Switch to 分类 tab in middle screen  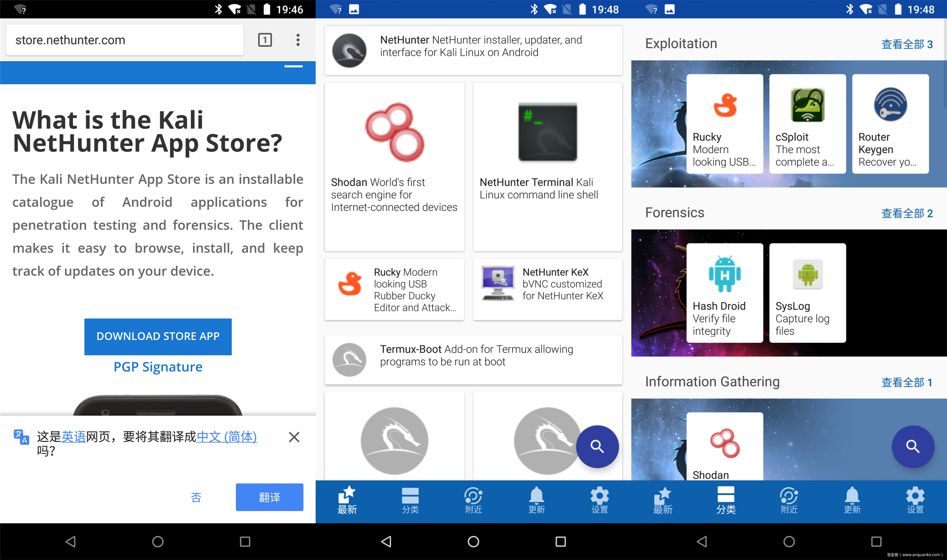410,501
